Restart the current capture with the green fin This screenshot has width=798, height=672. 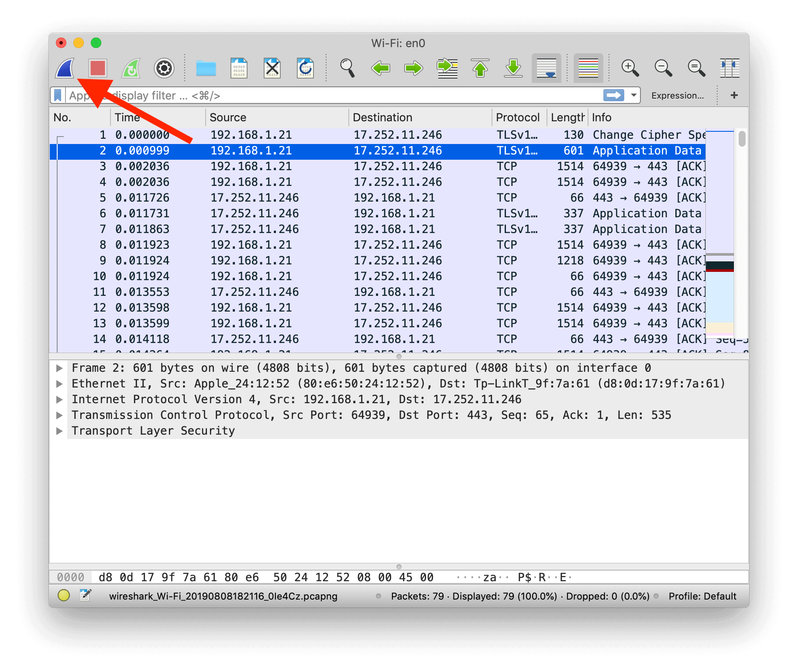coord(131,68)
